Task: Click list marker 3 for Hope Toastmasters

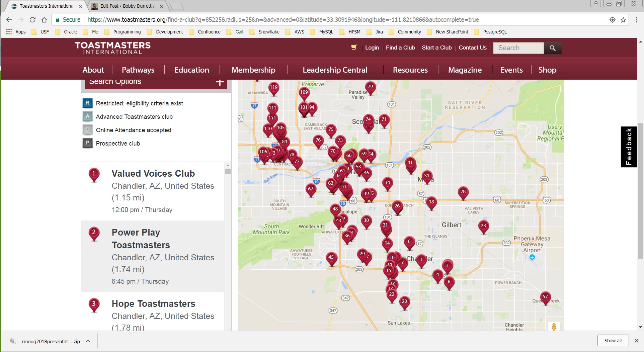Action: [94, 305]
